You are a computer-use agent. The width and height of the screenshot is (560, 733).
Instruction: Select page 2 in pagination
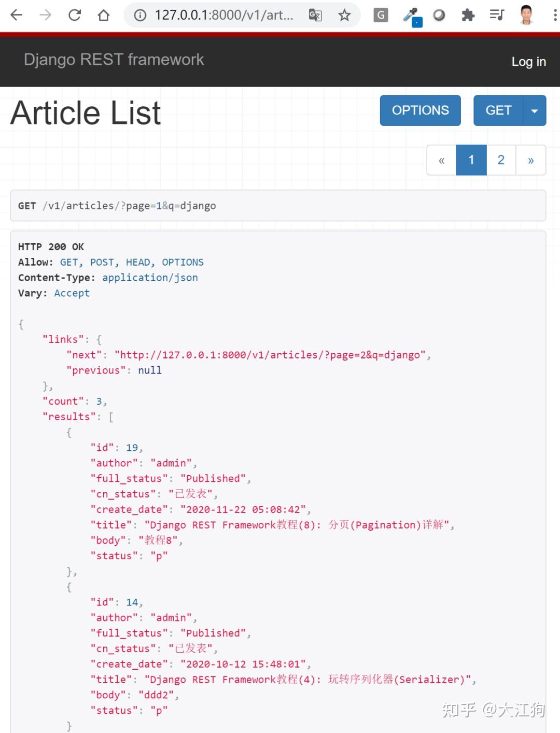click(501, 160)
